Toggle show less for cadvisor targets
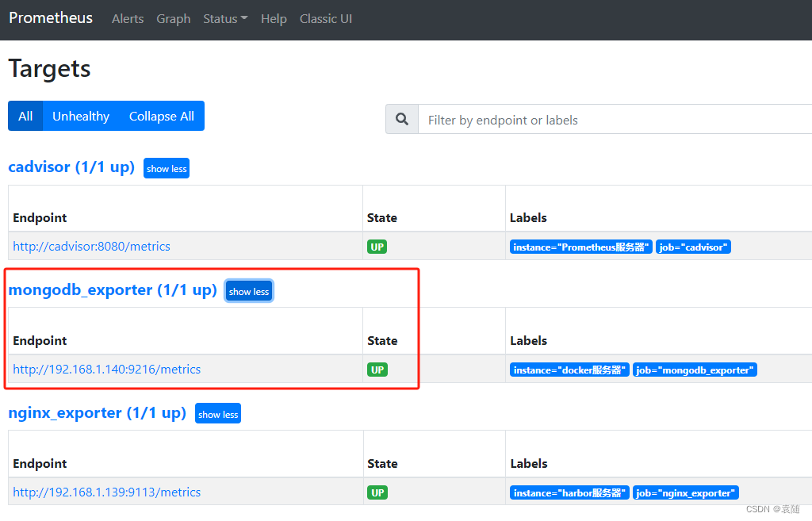The width and height of the screenshot is (812, 521). click(166, 168)
